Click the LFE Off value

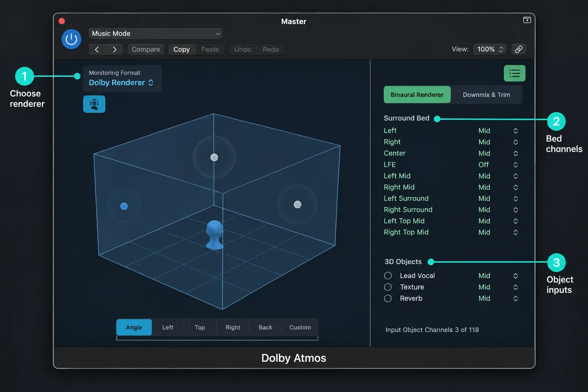tap(483, 165)
